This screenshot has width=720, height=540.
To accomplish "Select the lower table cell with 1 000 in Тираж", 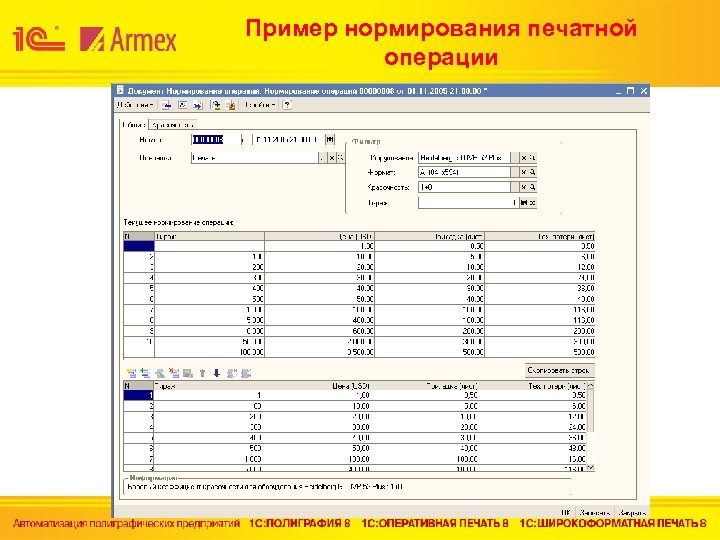I will [208, 459].
